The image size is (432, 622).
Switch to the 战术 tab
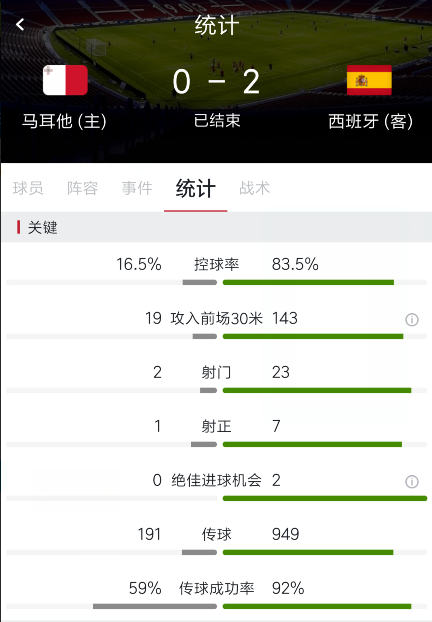pyautogui.click(x=254, y=188)
